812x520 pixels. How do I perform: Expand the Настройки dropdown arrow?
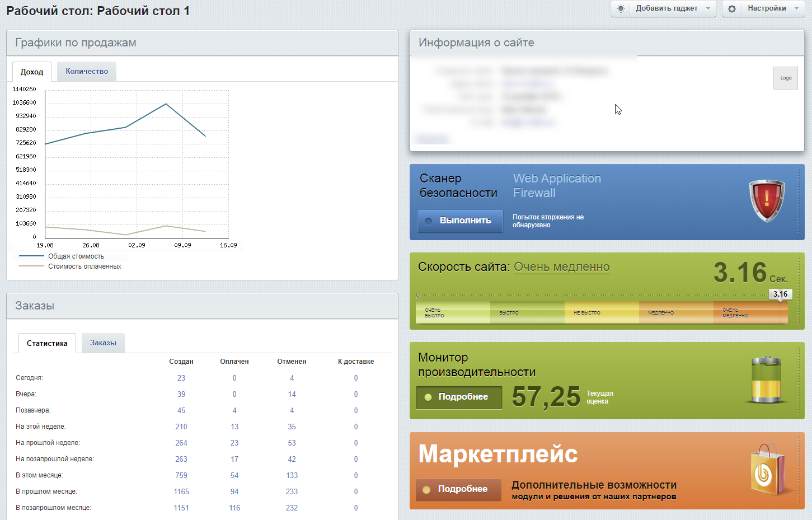coord(796,8)
